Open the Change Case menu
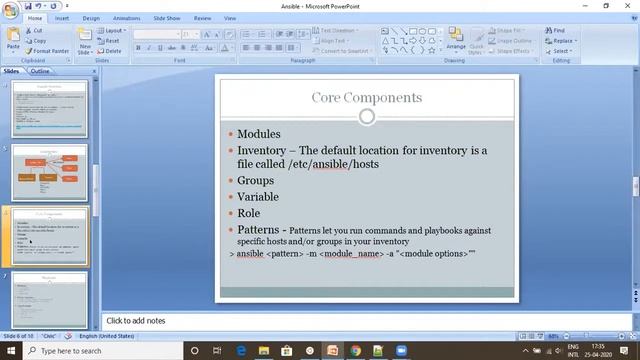The width and height of the screenshot is (640, 360). 209,48
